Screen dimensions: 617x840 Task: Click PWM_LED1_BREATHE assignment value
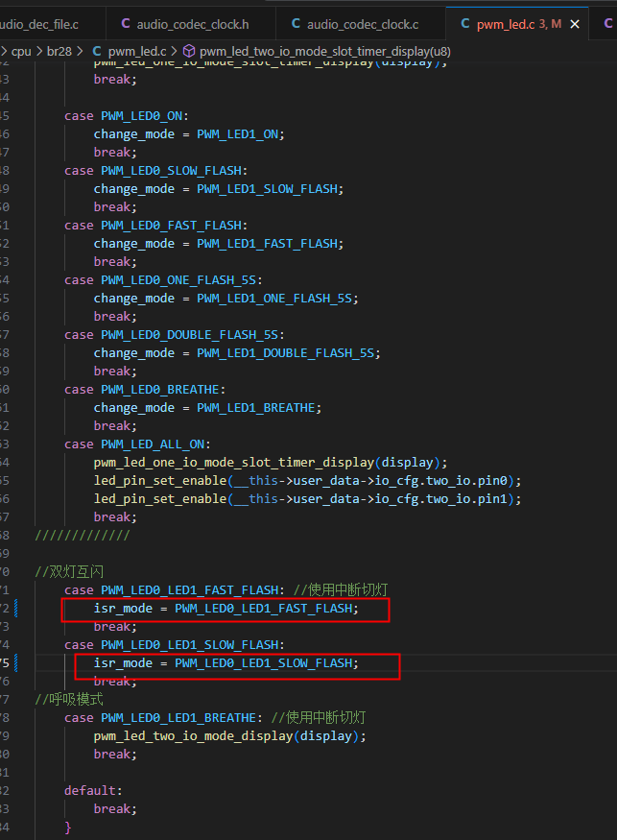point(256,408)
